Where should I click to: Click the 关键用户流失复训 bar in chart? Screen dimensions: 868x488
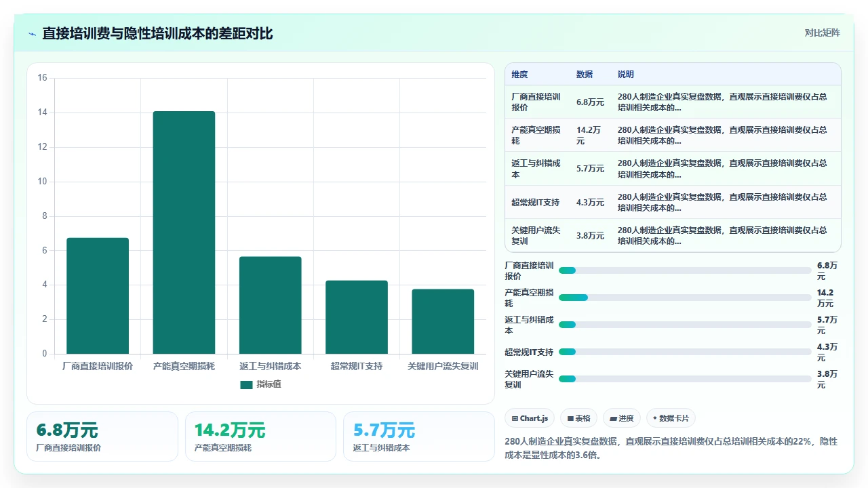443,321
